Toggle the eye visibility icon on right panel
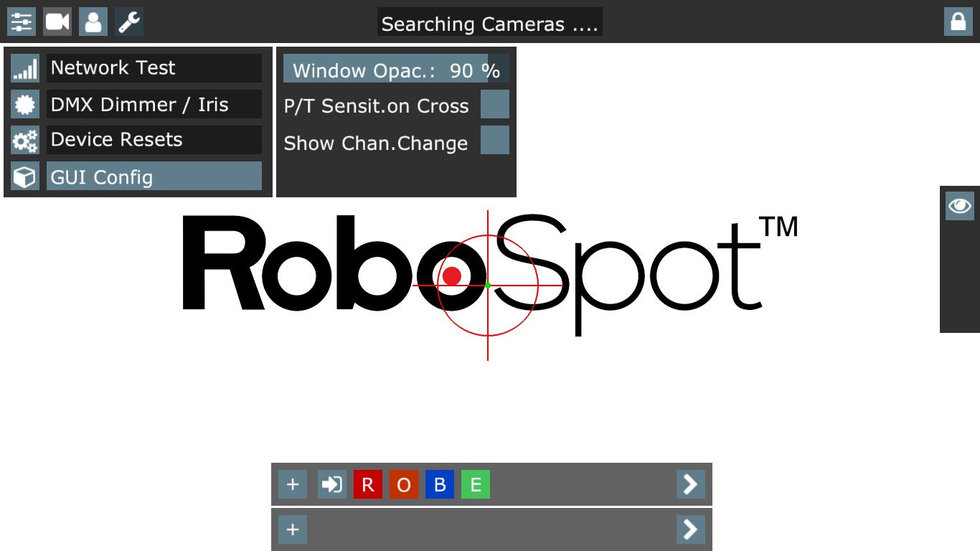Viewport: 980px width, 551px height. point(959,206)
